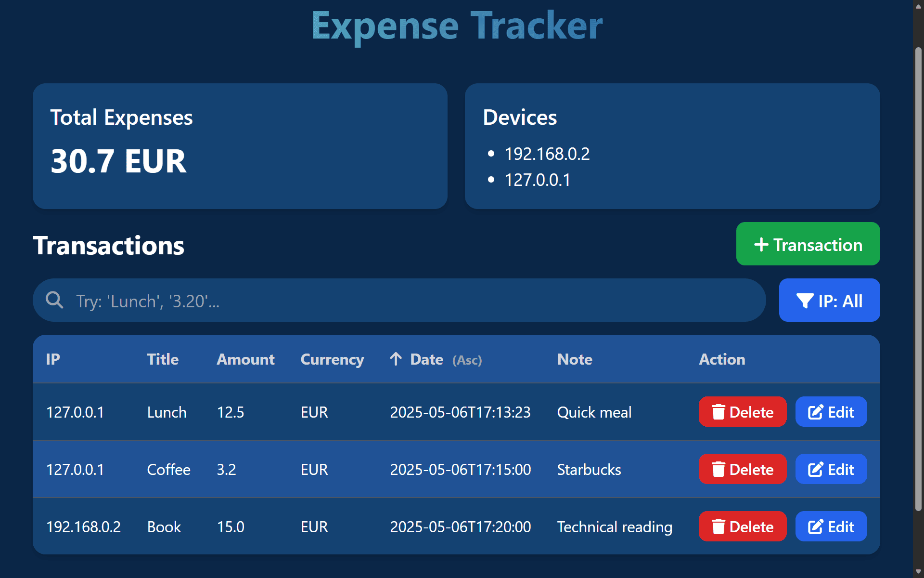Click the pencil edit icon in the Coffee row
The image size is (924, 578).
pos(816,470)
